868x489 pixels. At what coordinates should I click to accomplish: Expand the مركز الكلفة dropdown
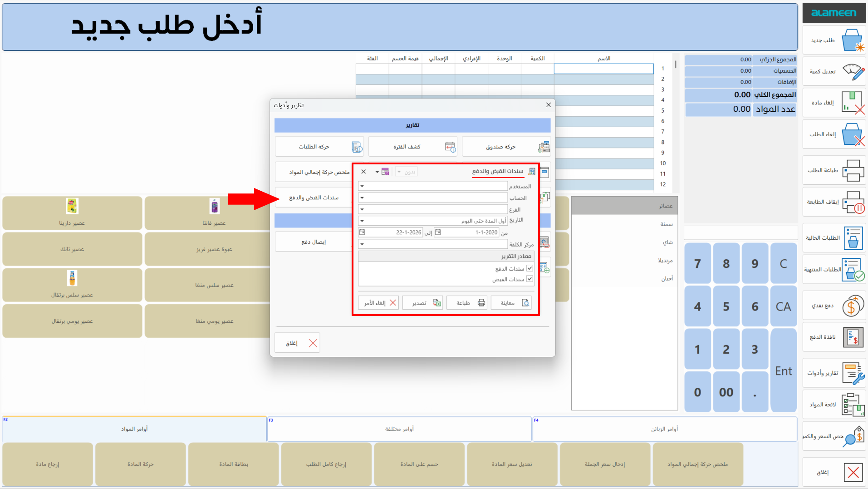pyautogui.click(x=362, y=244)
